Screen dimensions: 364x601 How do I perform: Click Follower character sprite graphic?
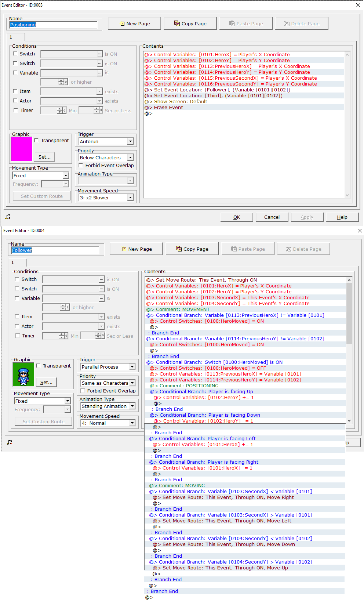coord(23,374)
